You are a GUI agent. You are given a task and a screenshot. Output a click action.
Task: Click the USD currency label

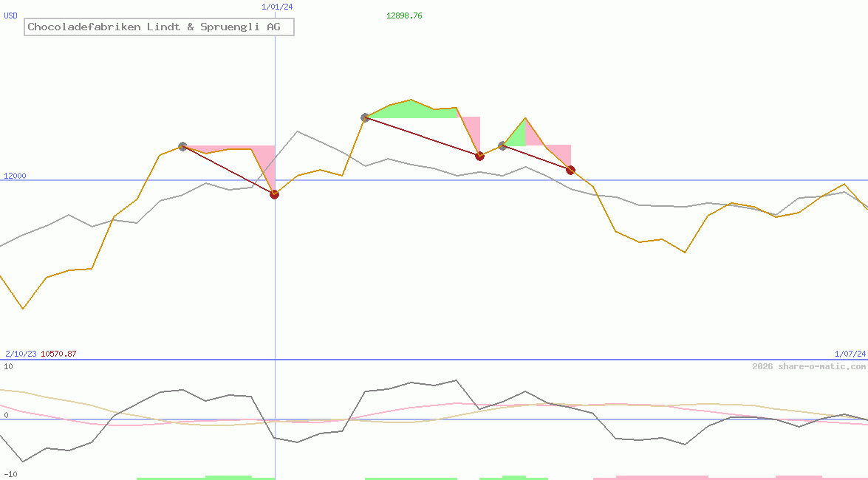pyautogui.click(x=10, y=16)
